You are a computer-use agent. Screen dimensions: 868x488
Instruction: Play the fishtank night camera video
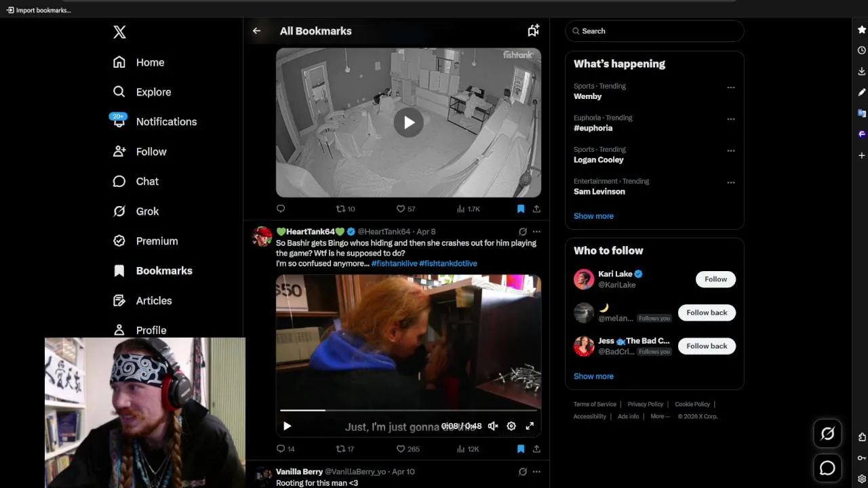pos(408,123)
